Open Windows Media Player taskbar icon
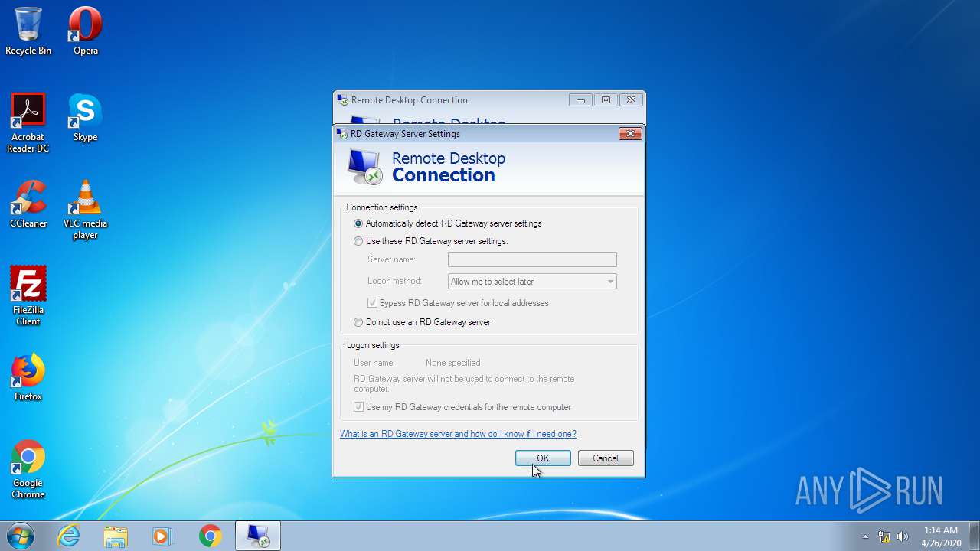 pyautogui.click(x=162, y=536)
